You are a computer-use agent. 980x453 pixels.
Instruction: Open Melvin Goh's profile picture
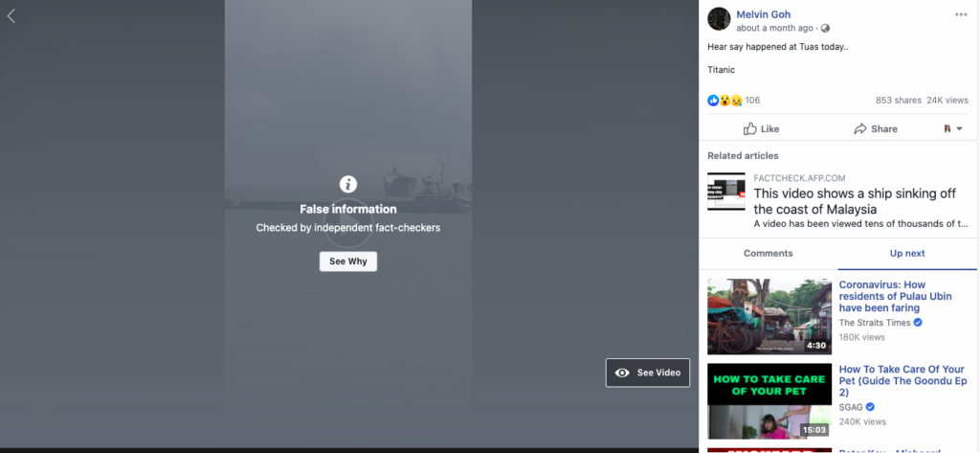click(719, 19)
